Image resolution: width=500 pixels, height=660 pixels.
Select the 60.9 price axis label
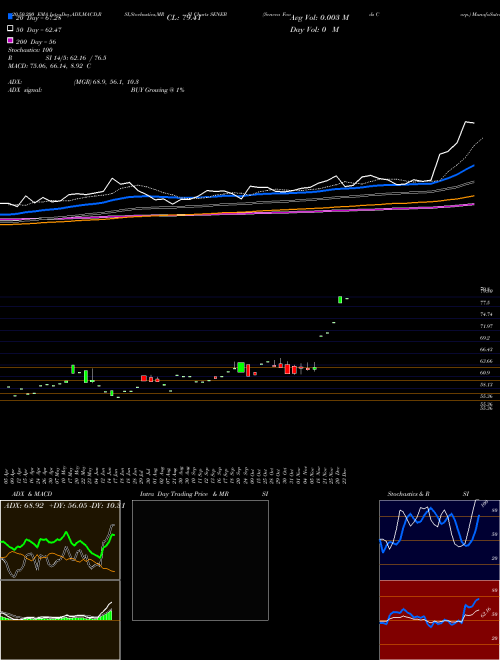pyautogui.click(x=485, y=373)
